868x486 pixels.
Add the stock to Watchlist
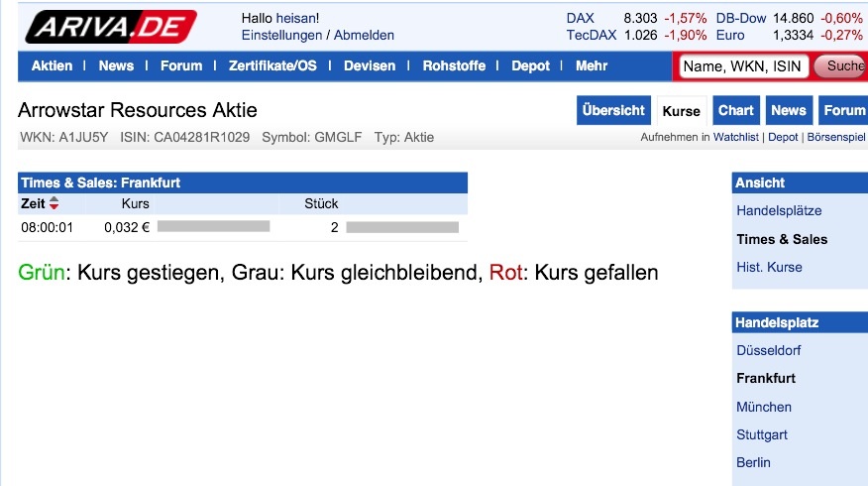pyautogui.click(x=736, y=137)
